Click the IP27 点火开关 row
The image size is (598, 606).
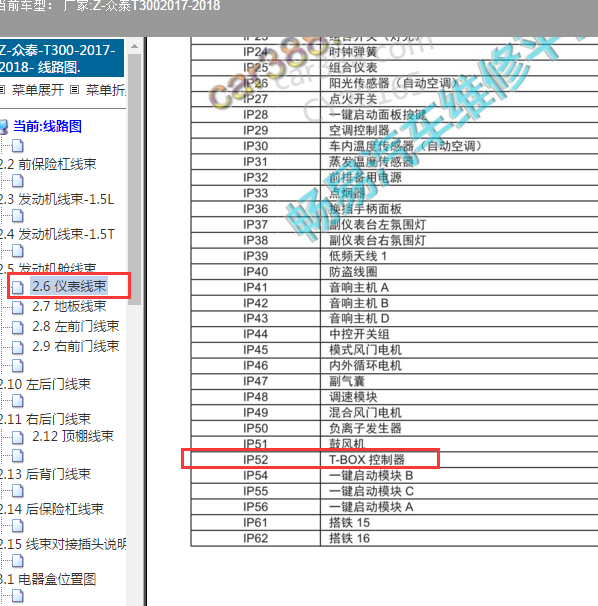[x=394, y=99]
